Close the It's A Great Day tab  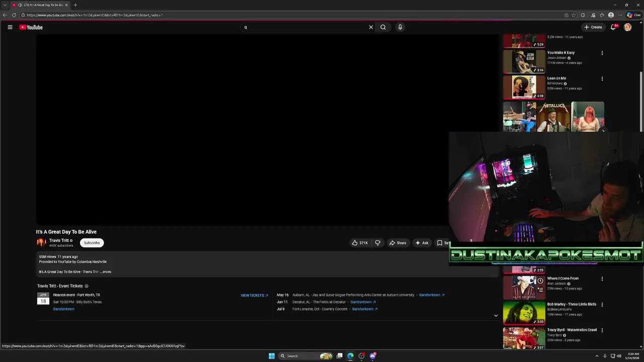pos(66,5)
